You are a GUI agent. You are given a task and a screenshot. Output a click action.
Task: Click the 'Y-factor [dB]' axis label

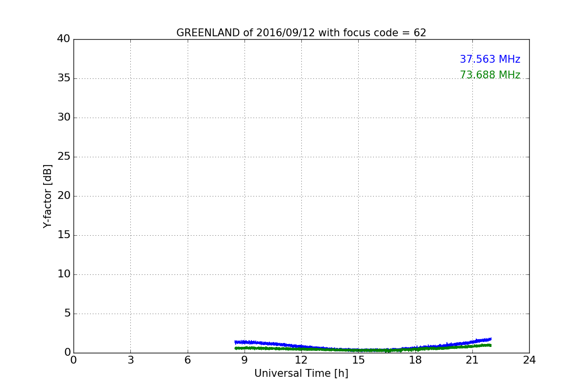coord(48,196)
